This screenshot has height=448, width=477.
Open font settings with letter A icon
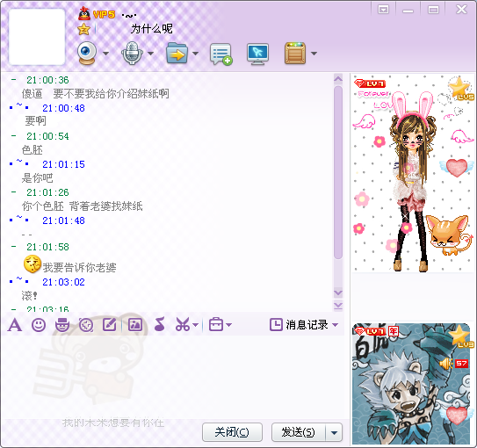15,325
